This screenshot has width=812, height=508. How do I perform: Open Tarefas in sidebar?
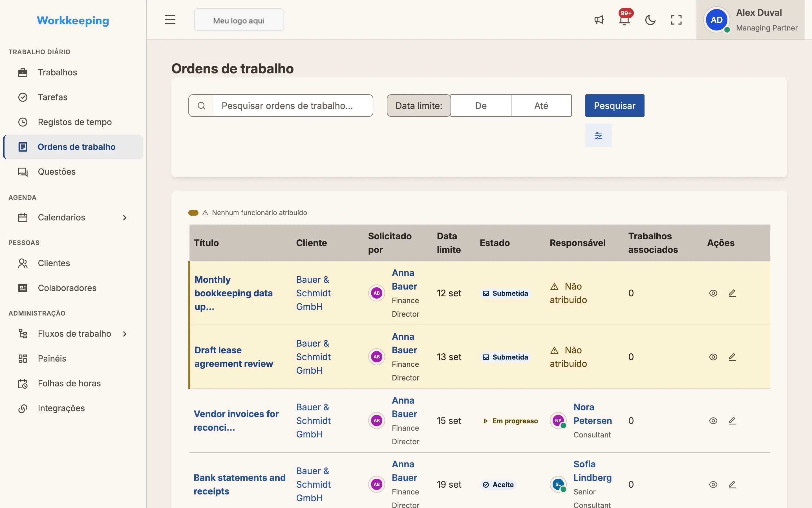point(73,97)
